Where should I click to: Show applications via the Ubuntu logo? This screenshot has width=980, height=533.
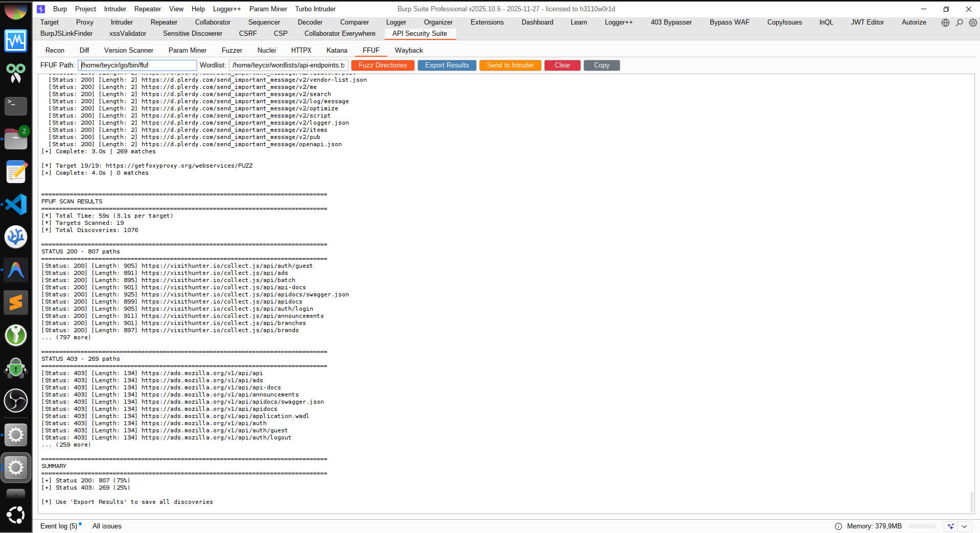point(16,515)
